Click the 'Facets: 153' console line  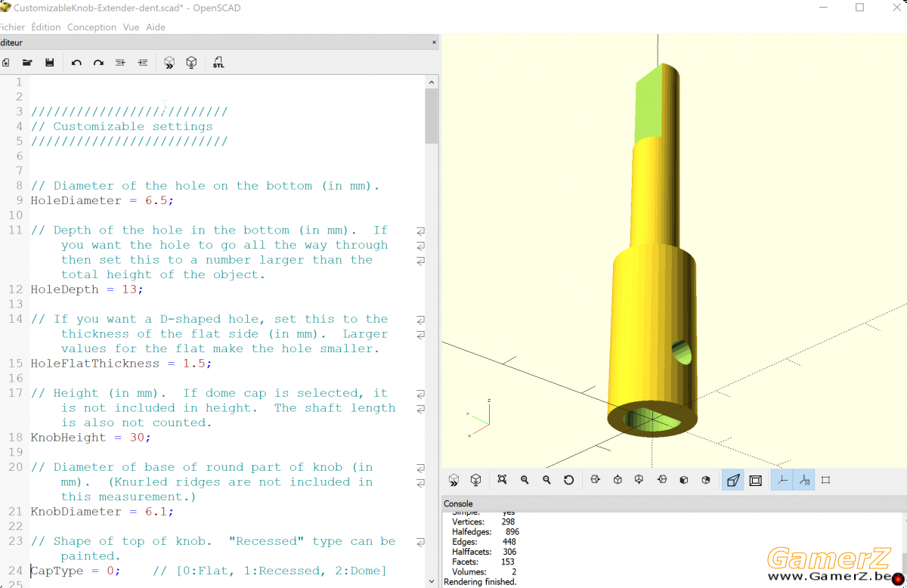click(484, 562)
